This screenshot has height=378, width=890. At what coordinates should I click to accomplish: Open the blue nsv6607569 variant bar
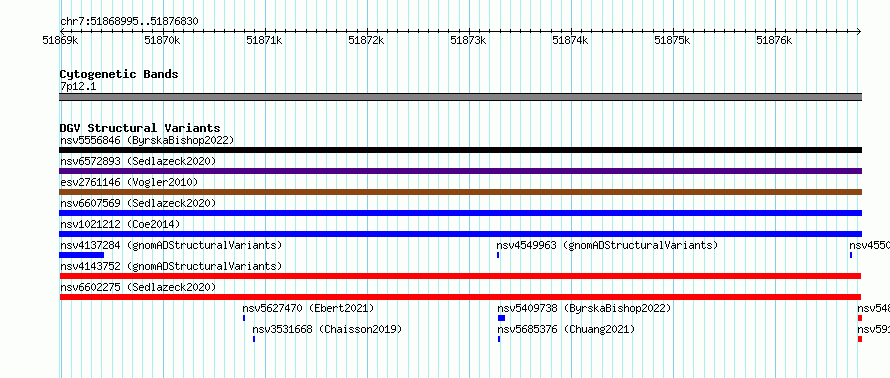point(460,213)
